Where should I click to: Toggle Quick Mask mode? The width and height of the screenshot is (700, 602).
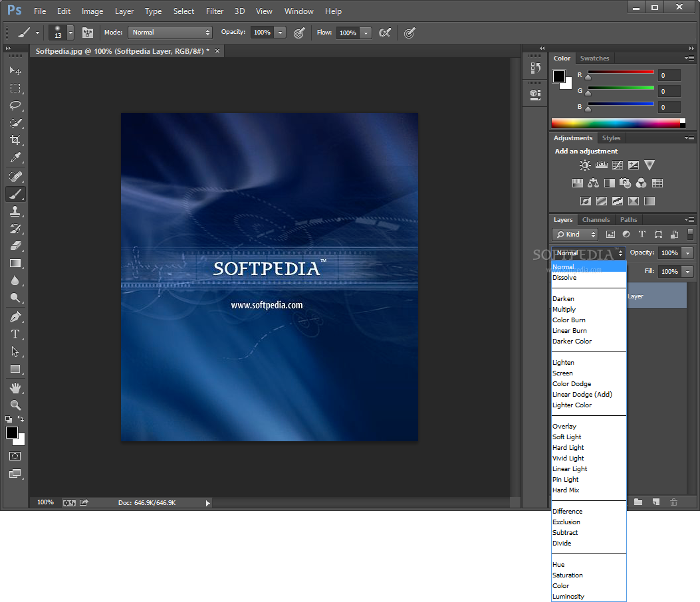[x=15, y=456]
